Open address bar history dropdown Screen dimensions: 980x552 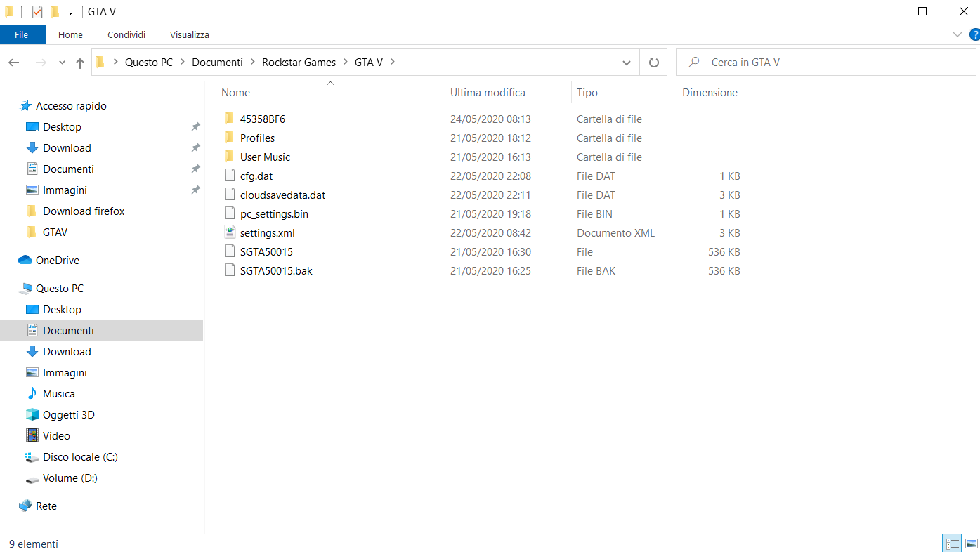627,63
